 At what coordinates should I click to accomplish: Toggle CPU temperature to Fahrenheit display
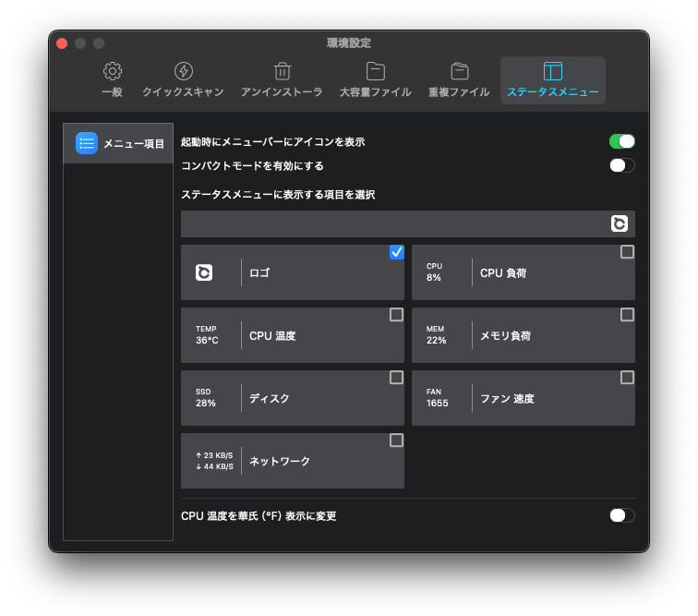pos(622,515)
